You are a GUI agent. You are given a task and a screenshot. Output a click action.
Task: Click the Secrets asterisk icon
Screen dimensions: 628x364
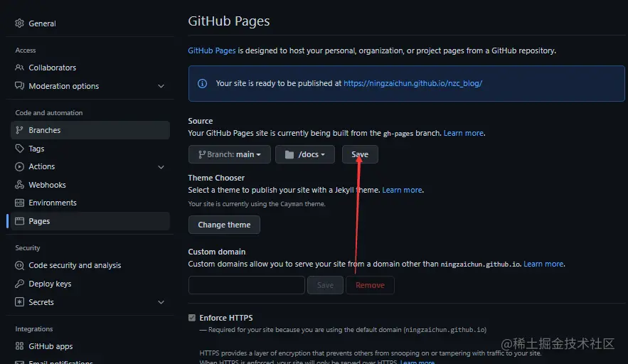coord(19,302)
